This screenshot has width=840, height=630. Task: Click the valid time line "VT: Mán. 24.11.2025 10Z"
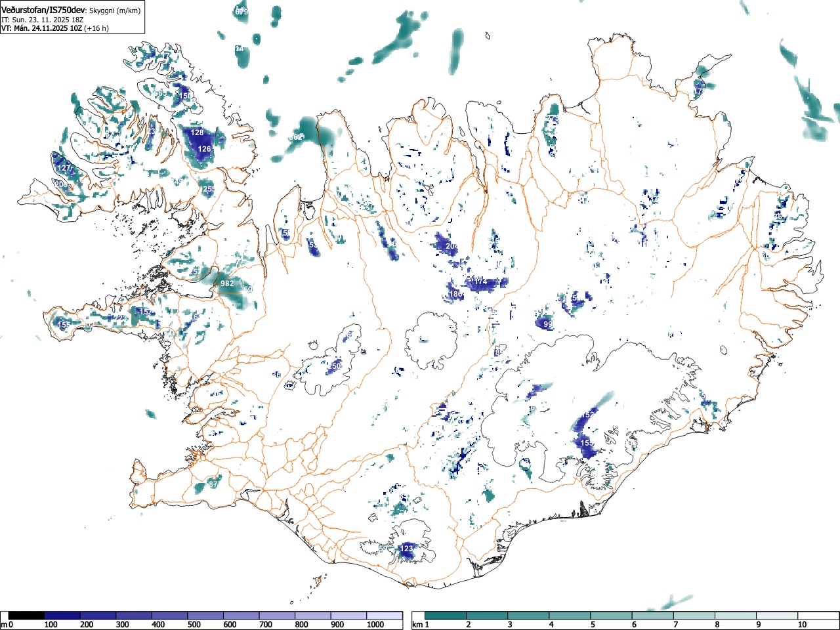click(x=41, y=28)
